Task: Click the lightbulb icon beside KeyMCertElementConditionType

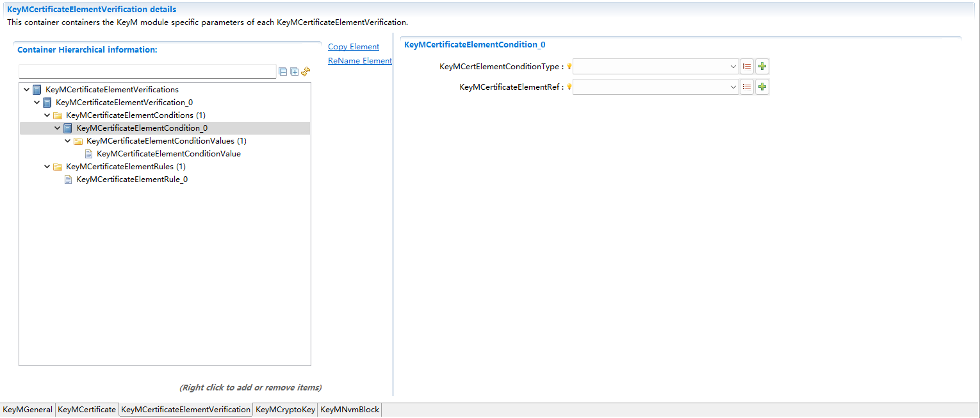Action: click(x=569, y=66)
